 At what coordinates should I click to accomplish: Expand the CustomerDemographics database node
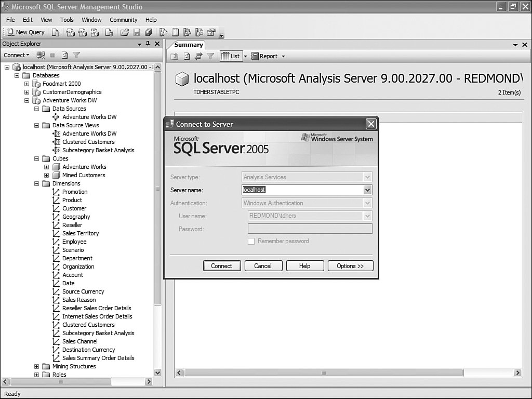point(27,92)
